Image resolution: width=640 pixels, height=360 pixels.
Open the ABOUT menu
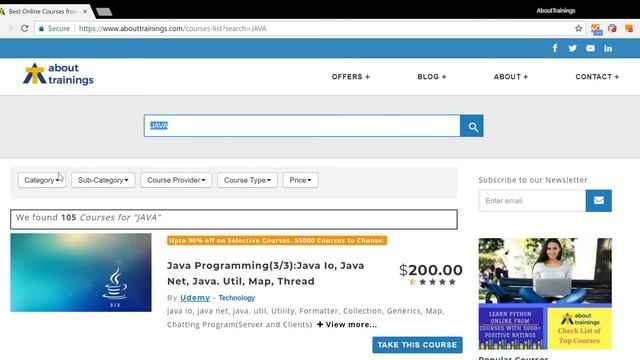(511, 77)
